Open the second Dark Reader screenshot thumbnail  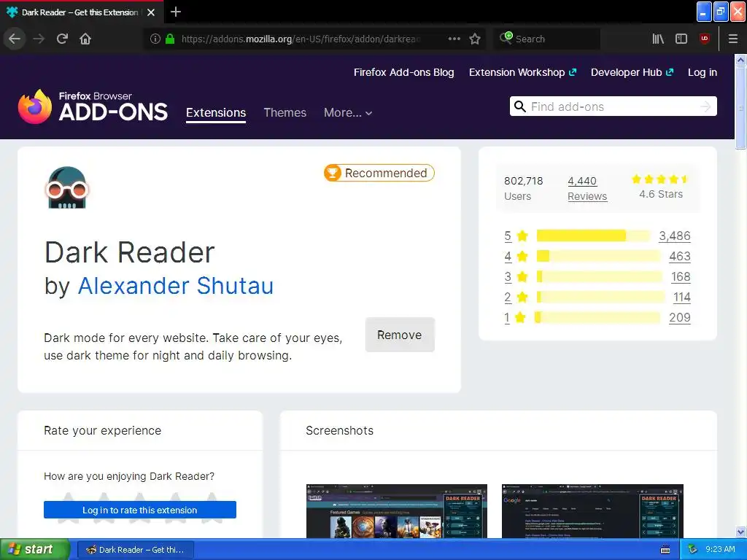[x=592, y=511]
